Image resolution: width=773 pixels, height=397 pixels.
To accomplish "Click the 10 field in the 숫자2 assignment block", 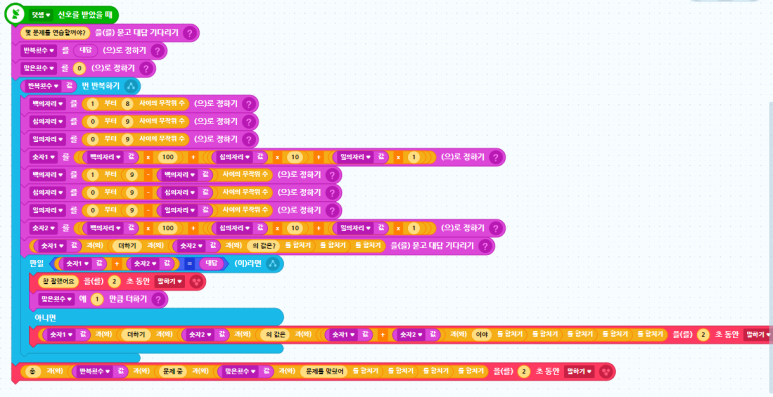I will 295,228.
